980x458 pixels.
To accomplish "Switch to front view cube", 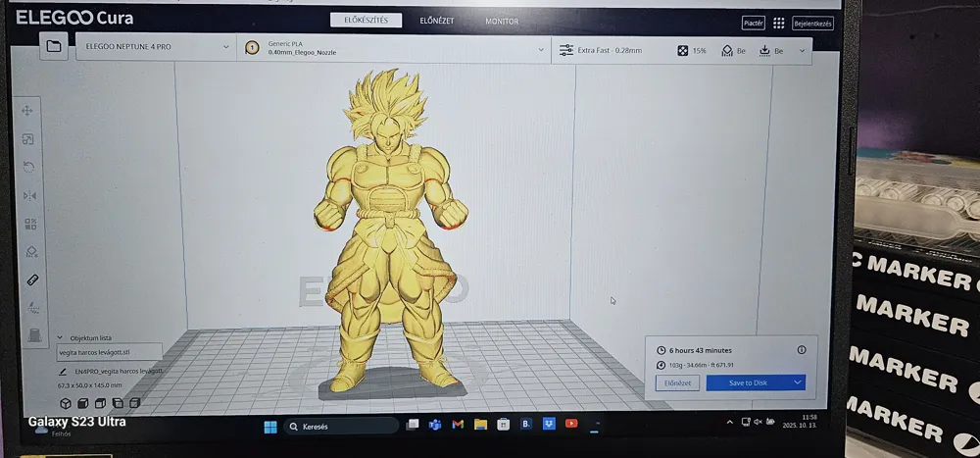I will tap(82, 403).
